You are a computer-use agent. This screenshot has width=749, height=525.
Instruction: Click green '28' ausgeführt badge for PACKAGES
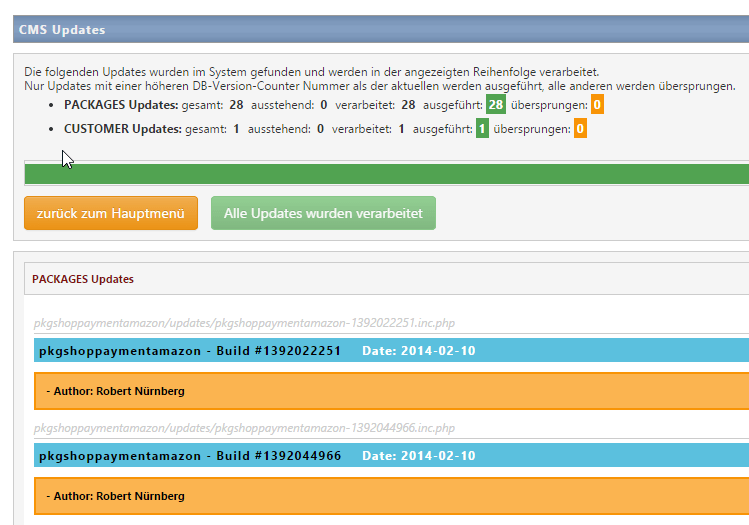[496, 105]
